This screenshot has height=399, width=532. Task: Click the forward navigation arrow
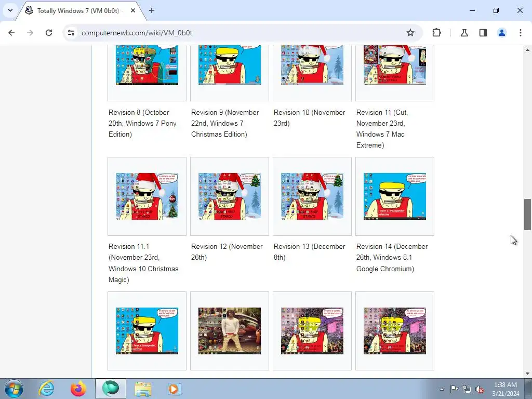[30, 33]
